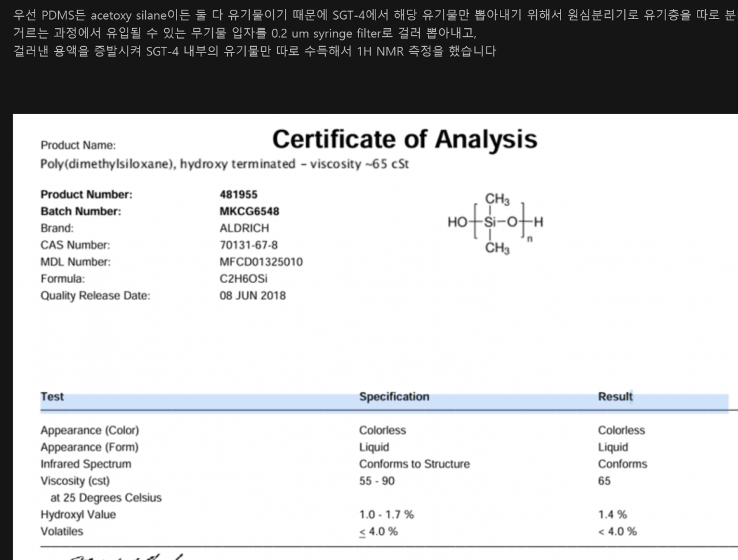Click the formula C2H6OSi

pos(243,279)
